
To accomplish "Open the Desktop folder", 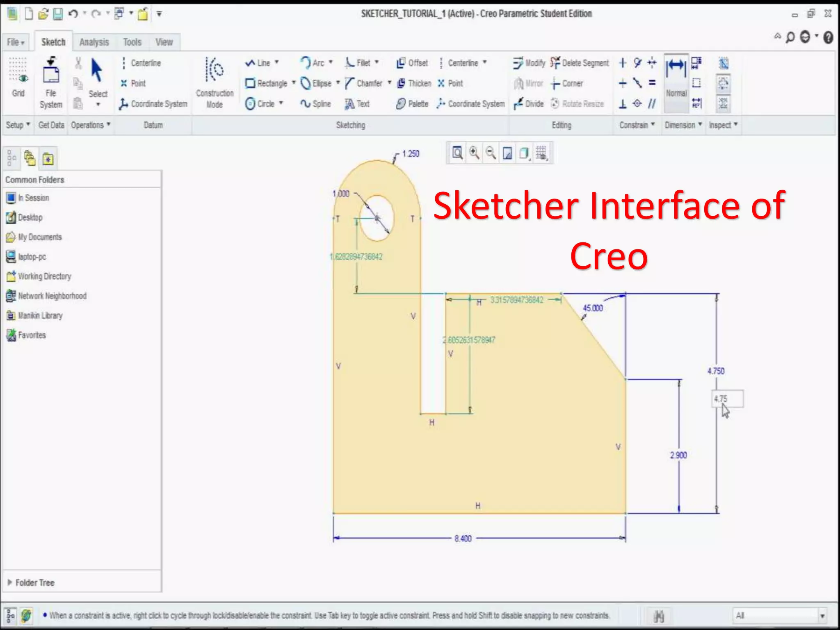I will (25, 217).
